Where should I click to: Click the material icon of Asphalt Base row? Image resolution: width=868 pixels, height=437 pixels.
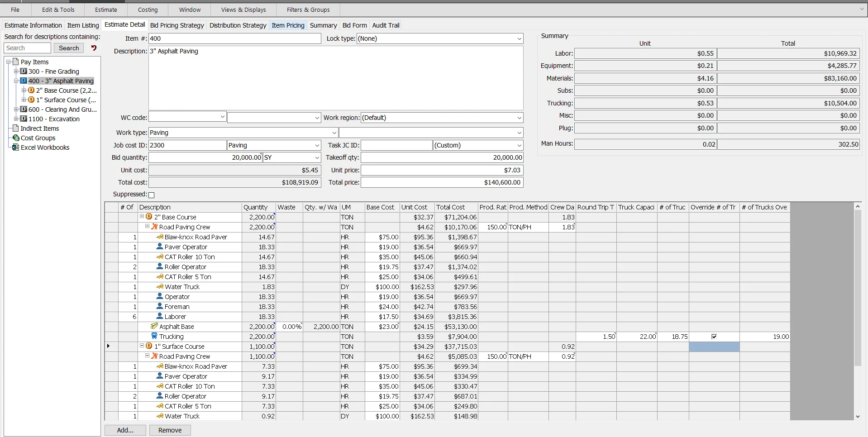coord(154,326)
